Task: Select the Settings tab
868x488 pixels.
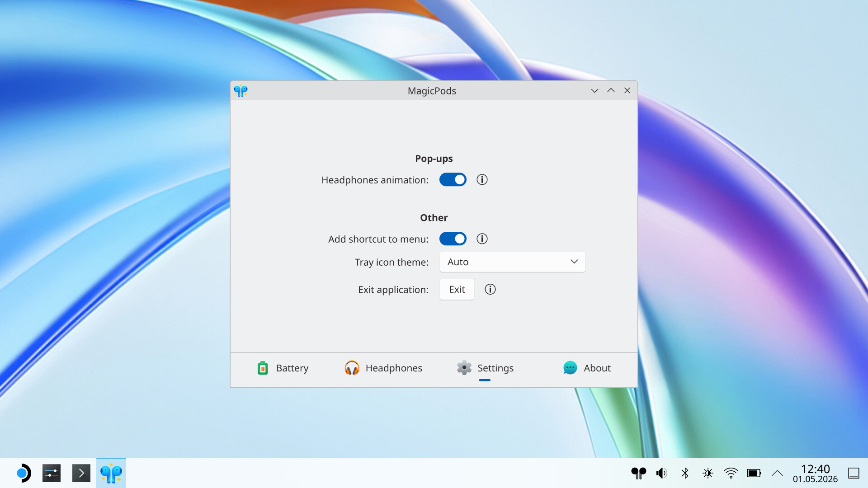Action: pyautogui.click(x=485, y=368)
